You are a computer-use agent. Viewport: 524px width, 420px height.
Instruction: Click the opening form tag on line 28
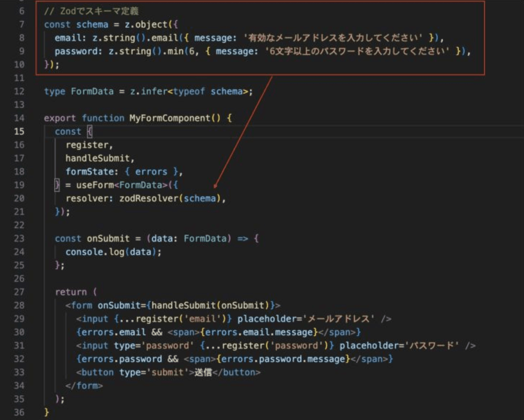(81, 305)
